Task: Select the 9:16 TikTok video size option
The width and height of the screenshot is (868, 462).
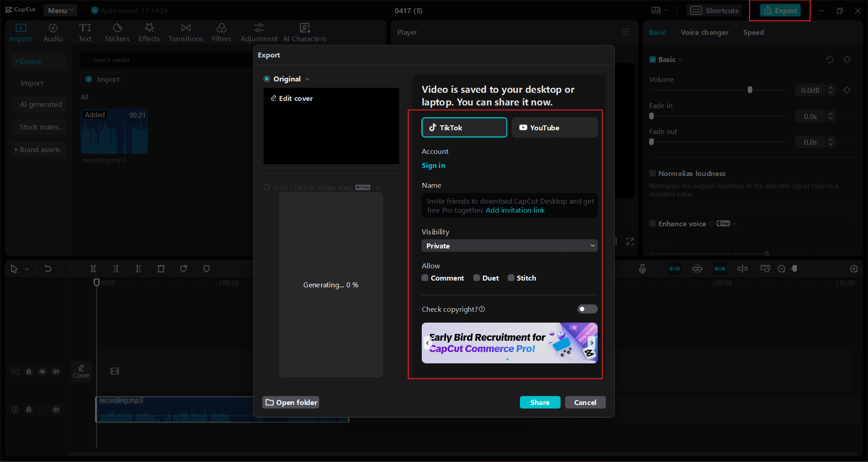Action: point(267,187)
